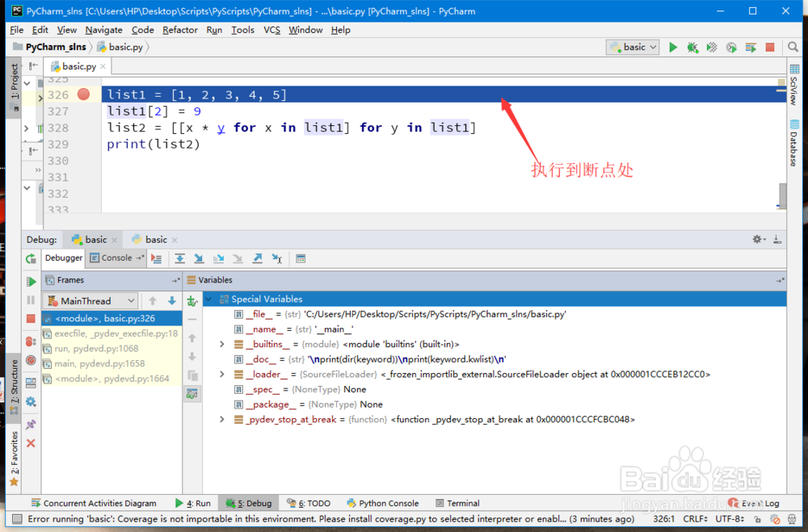Expand the __loader__ variable

click(x=222, y=375)
